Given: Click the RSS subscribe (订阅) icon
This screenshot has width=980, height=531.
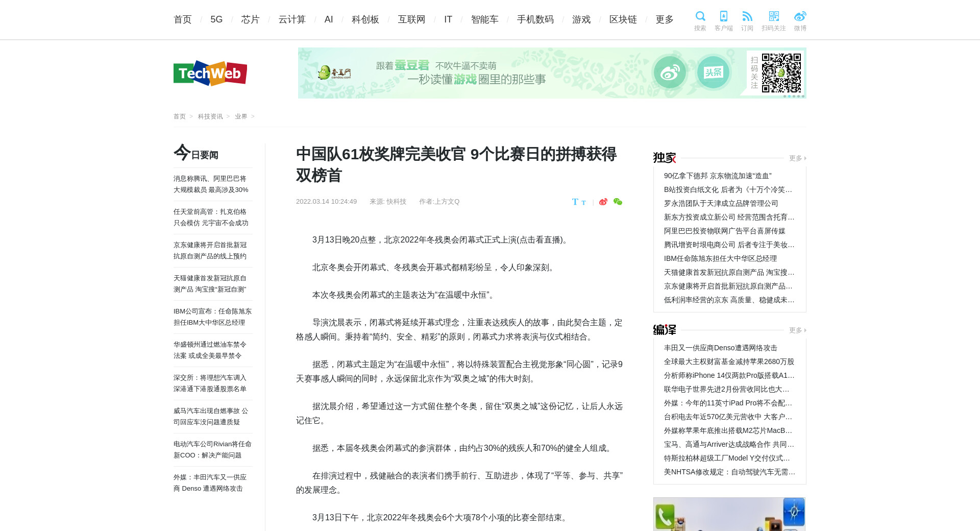Looking at the screenshot, I should click(747, 16).
